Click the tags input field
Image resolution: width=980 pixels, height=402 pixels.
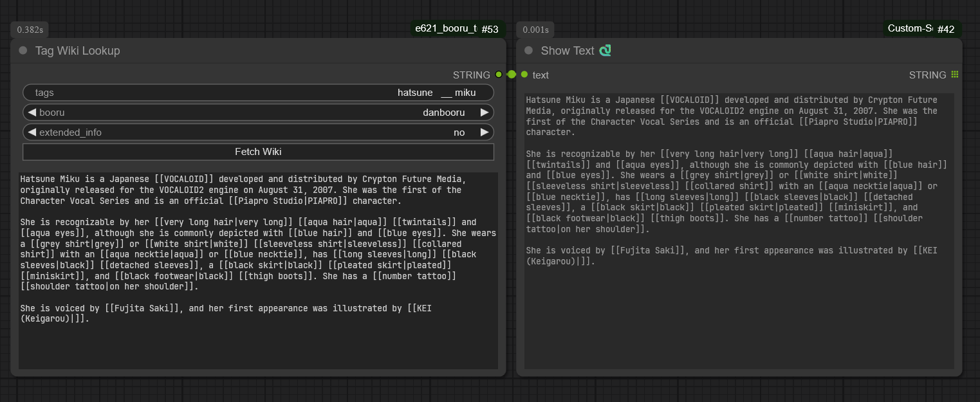click(x=258, y=93)
